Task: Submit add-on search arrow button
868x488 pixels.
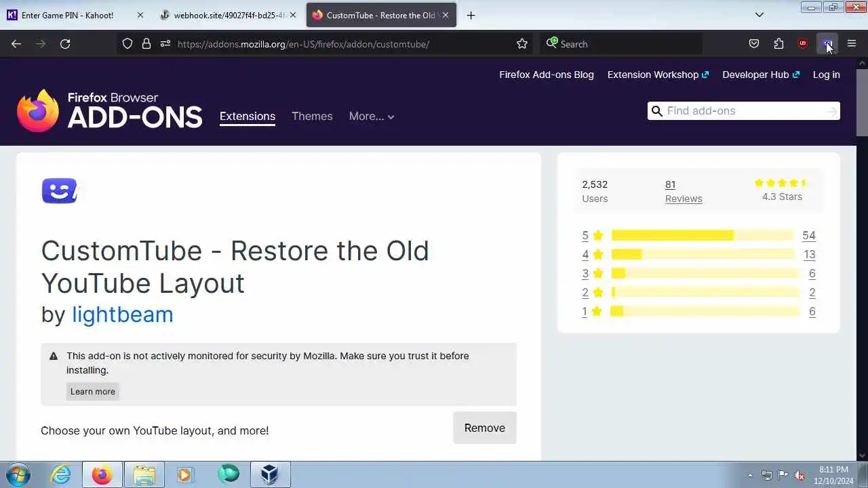Action: 831,111
